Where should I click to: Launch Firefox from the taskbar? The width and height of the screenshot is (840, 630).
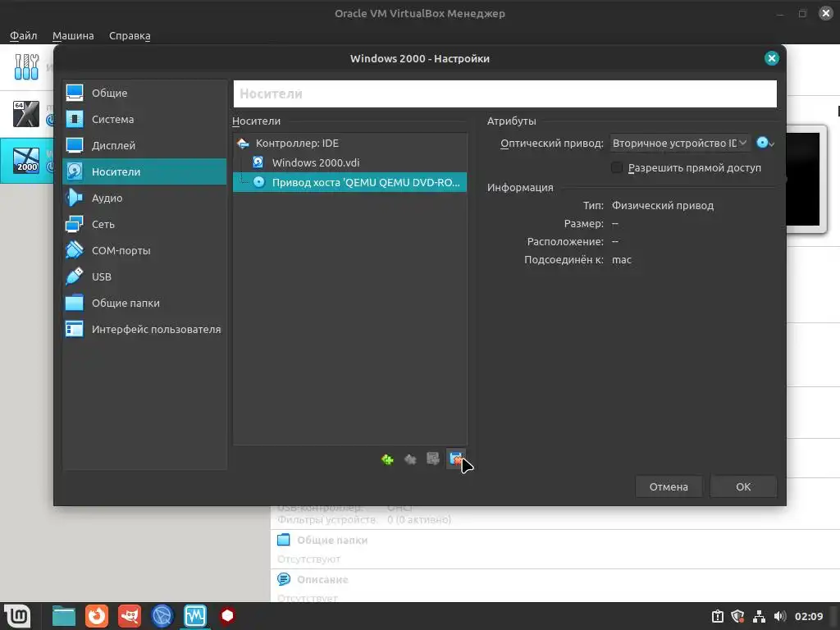(x=97, y=616)
